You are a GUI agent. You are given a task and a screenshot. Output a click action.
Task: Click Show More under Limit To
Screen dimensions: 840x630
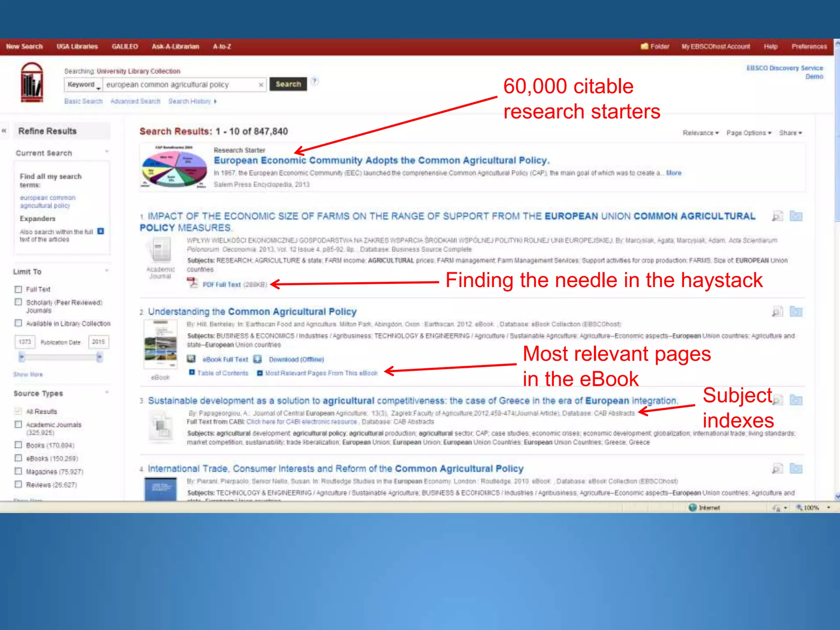28,374
